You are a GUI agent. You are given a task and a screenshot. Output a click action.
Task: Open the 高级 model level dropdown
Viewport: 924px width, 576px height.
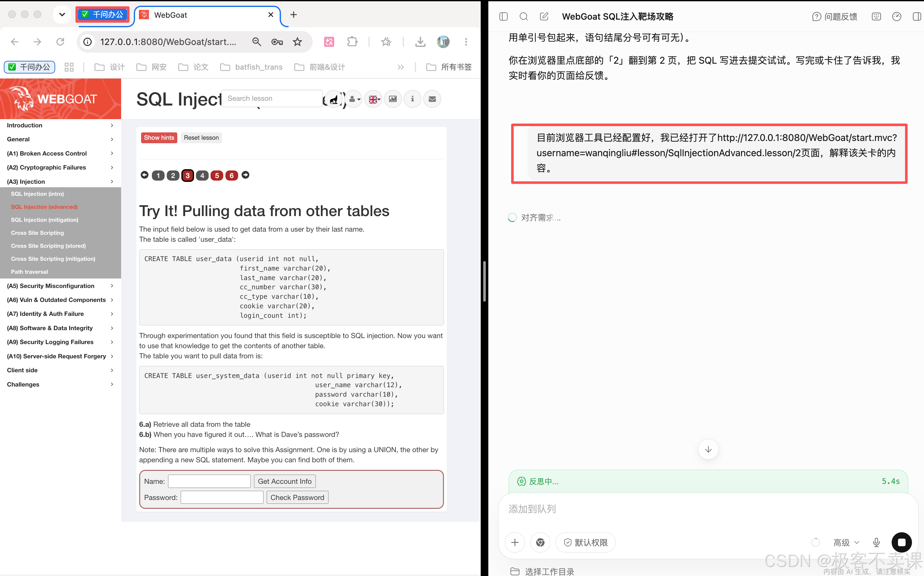click(846, 542)
